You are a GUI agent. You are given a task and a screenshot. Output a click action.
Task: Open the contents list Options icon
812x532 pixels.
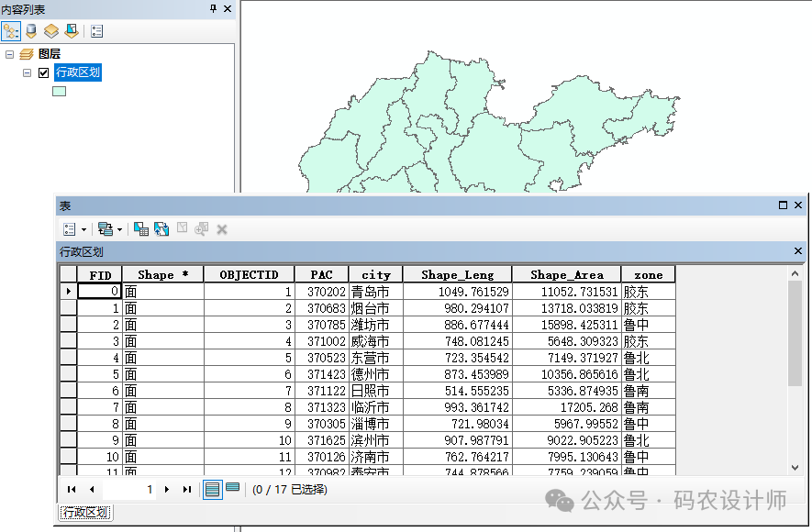click(x=97, y=31)
